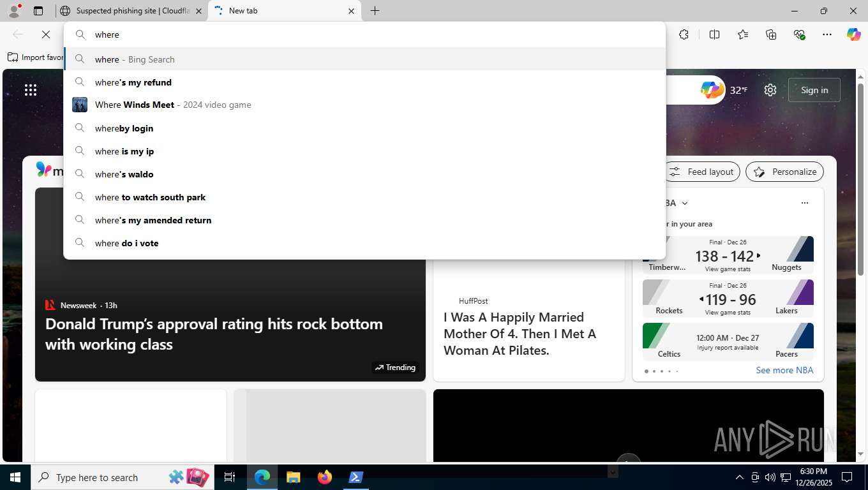Click the 32°F weather indicator
The width and height of the screenshot is (868, 490).
tap(739, 90)
